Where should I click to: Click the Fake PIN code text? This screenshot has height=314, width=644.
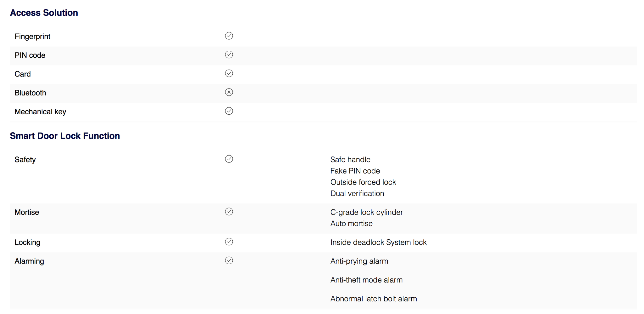tap(355, 171)
